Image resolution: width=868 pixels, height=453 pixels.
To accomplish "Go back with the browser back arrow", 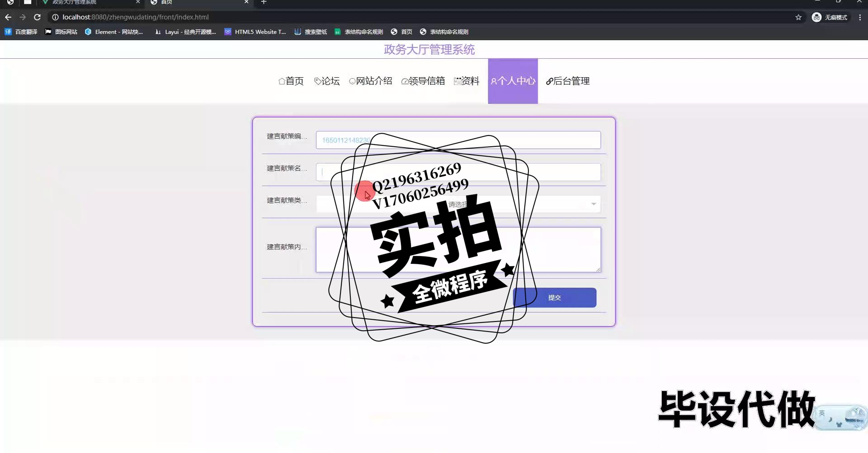I will [x=8, y=17].
